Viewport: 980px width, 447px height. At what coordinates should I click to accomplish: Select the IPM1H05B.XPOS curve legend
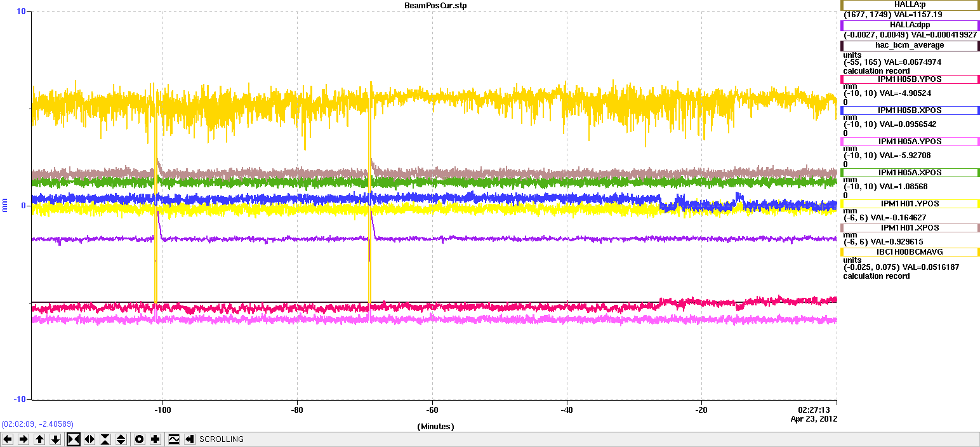tap(910, 110)
